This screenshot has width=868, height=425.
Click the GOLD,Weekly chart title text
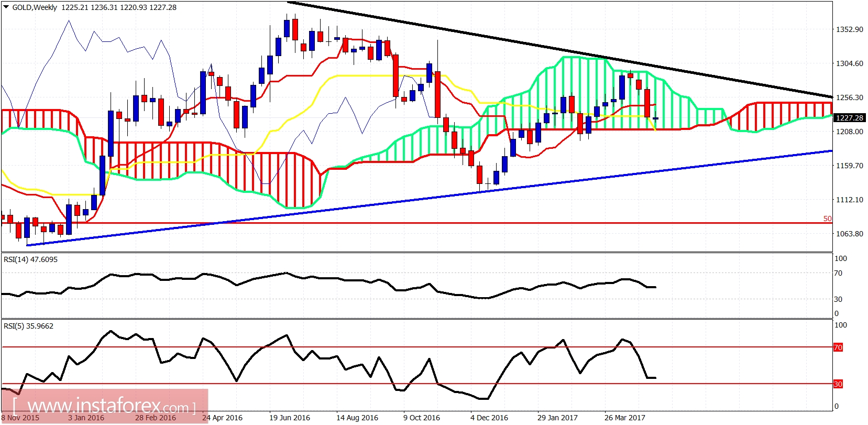click(35, 7)
